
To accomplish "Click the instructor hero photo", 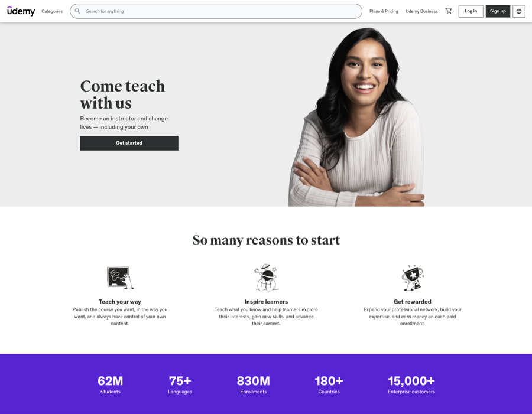I will pos(356,117).
